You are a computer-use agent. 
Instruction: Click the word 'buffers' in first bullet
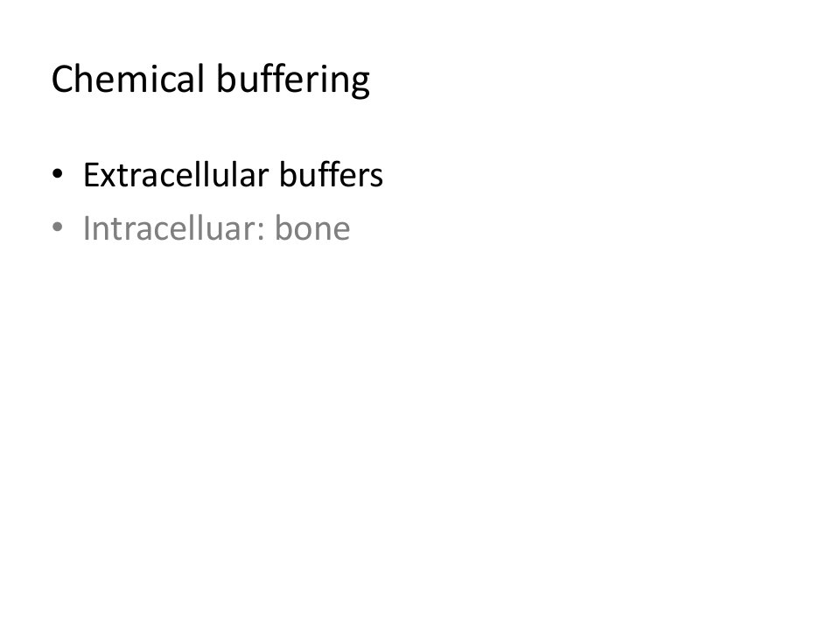331,175
